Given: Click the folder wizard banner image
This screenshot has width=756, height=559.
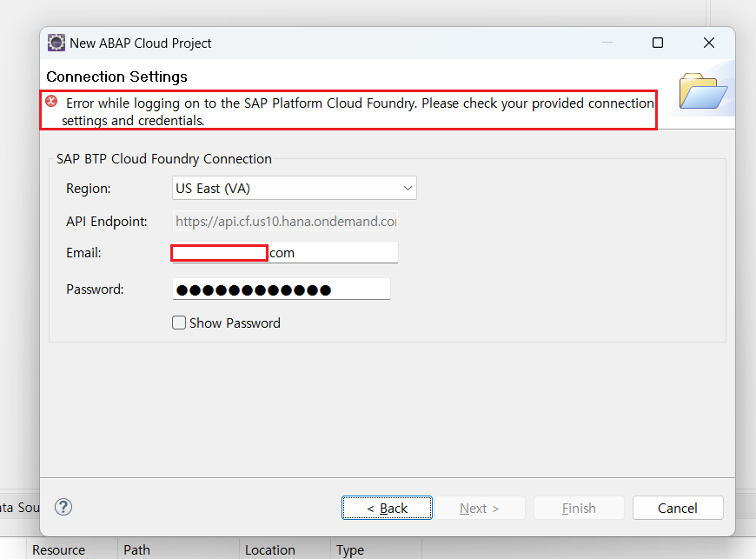Looking at the screenshot, I should tap(703, 90).
